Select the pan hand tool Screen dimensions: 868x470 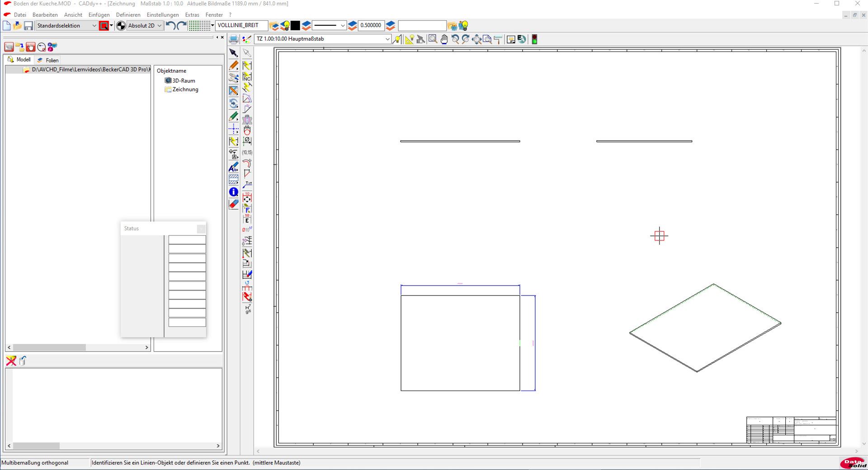coord(444,39)
